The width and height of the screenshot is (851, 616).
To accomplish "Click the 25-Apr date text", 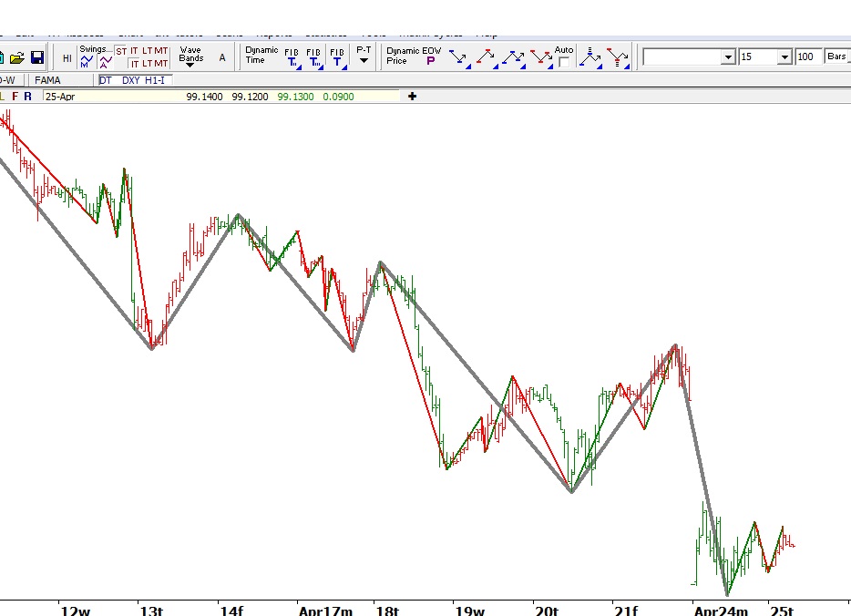I will tap(60, 97).
